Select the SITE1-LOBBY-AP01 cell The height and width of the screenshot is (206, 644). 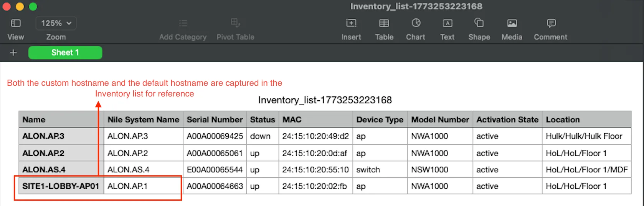tap(61, 186)
